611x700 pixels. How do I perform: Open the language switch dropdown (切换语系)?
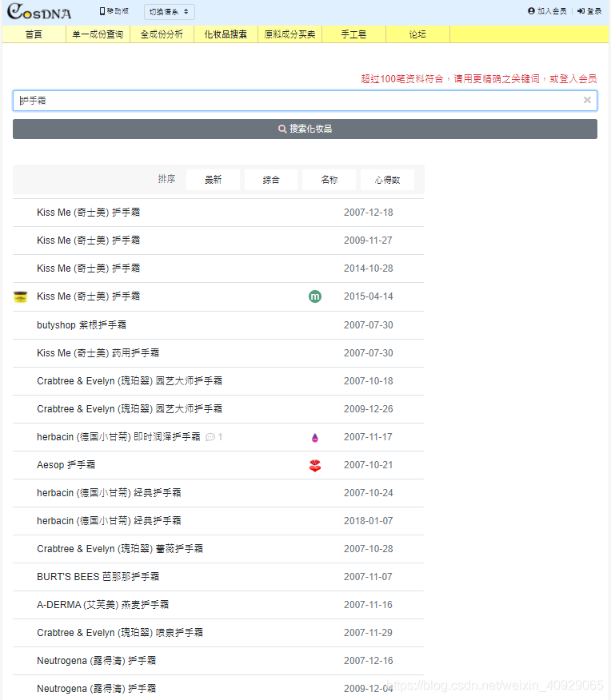pos(170,12)
